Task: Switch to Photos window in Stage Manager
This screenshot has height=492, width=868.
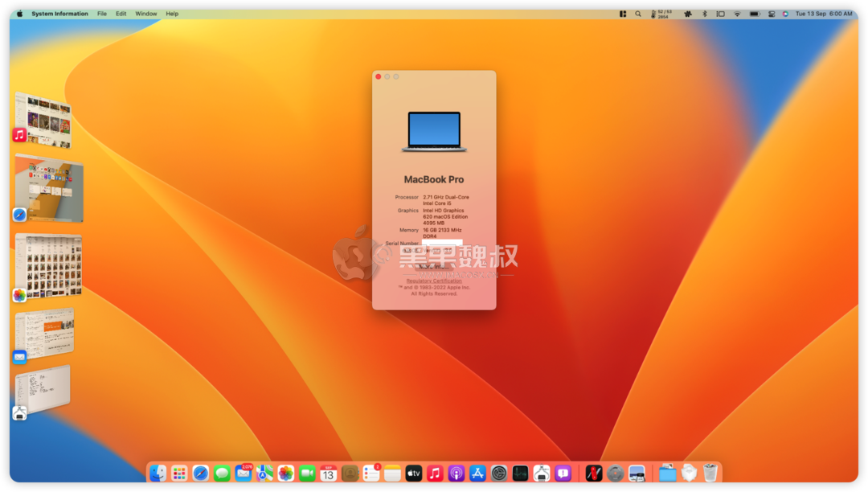Action: click(48, 267)
